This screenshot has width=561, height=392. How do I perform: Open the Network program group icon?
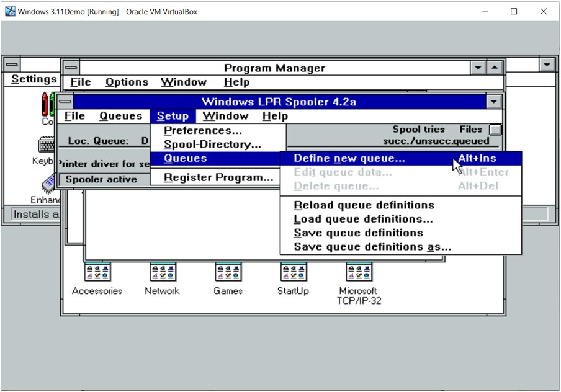[x=163, y=272]
